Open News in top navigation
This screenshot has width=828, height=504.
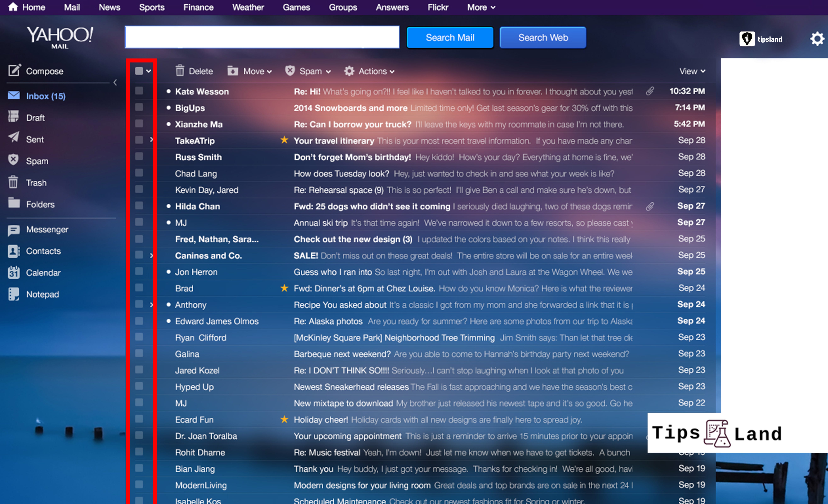(x=109, y=7)
